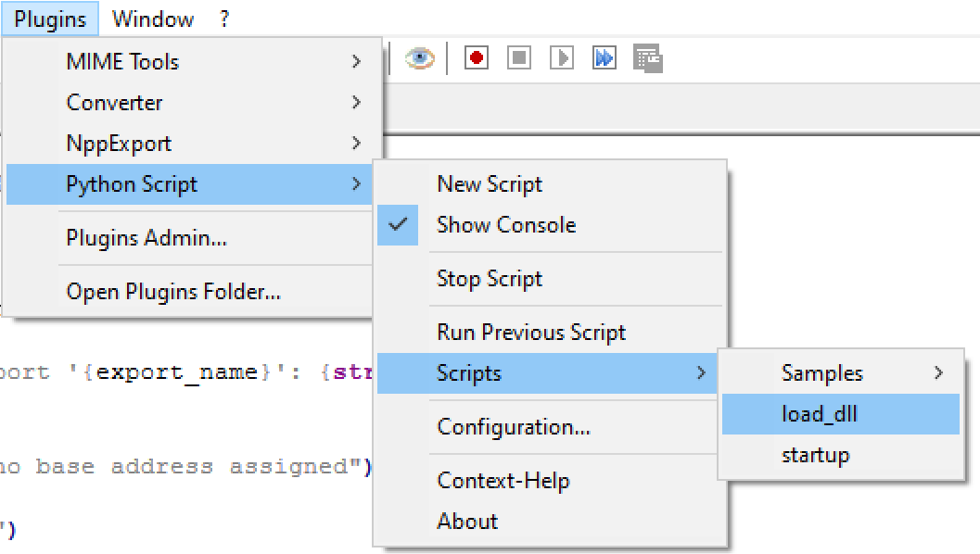The height and width of the screenshot is (554, 980).
Task: Open the About dialog for Python Script
Action: [x=466, y=521]
